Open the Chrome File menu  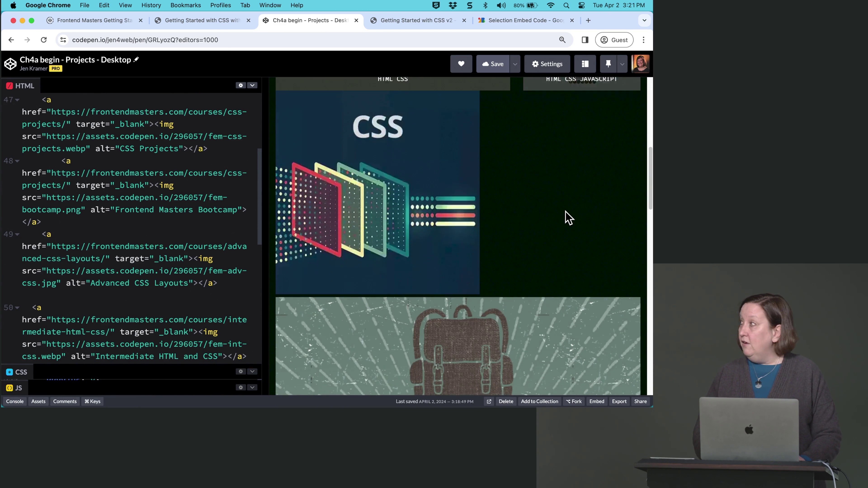click(x=85, y=5)
